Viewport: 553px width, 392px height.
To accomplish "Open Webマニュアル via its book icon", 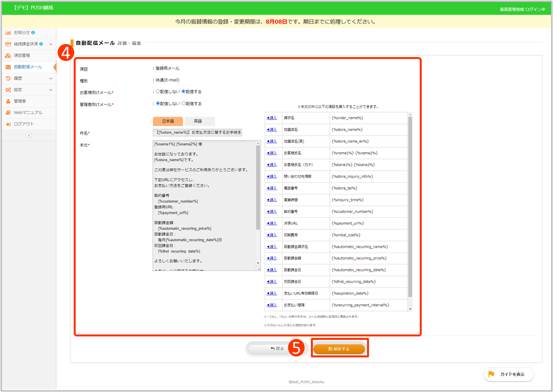I will (8, 113).
